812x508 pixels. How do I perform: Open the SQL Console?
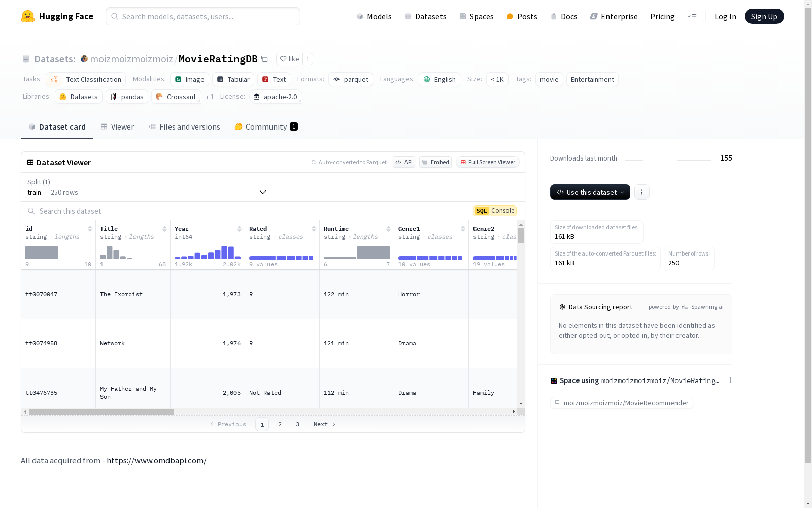click(495, 211)
